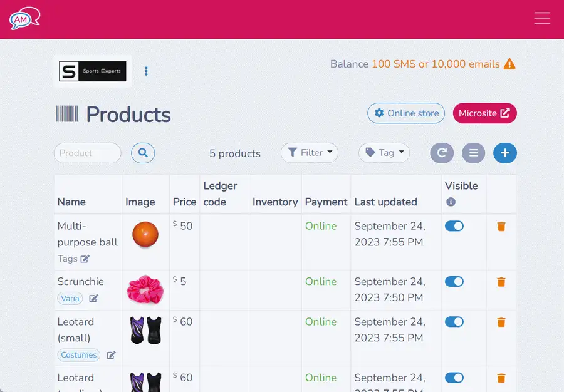Click the Scrunchie product name
This screenshot has height=392, width=564.
[x=81, y=281]
